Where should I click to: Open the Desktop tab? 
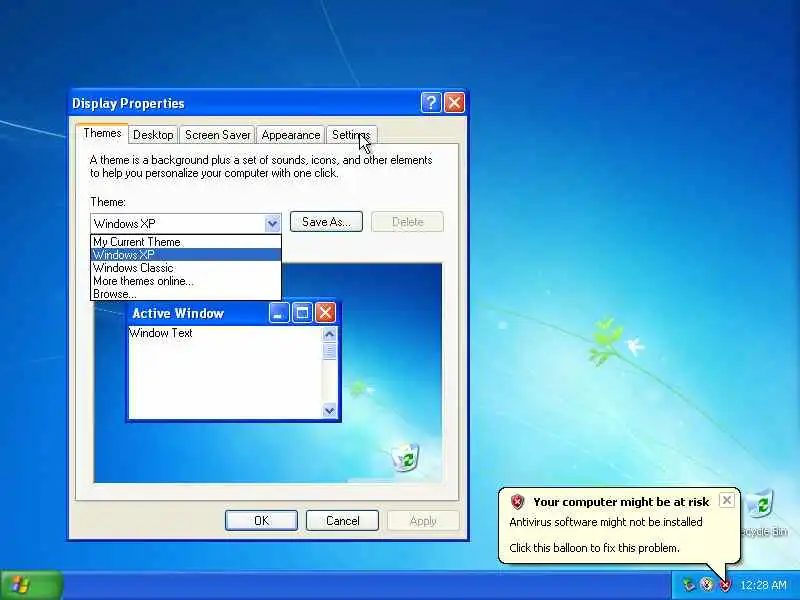click(153, 135)
